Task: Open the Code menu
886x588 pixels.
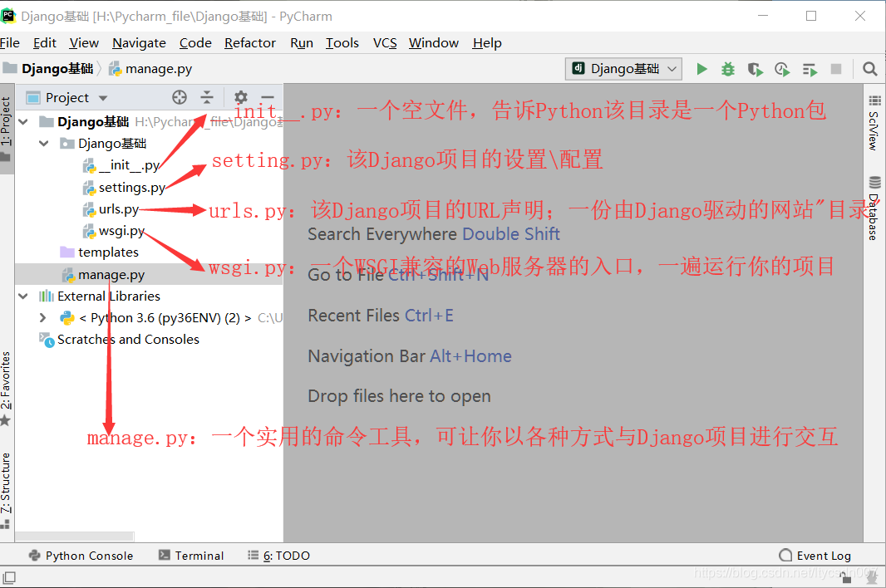Action: tap(195, 43)
